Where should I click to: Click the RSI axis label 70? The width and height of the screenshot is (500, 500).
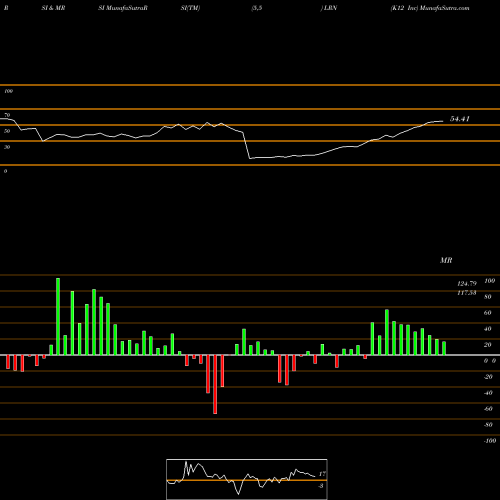point(7,115)
